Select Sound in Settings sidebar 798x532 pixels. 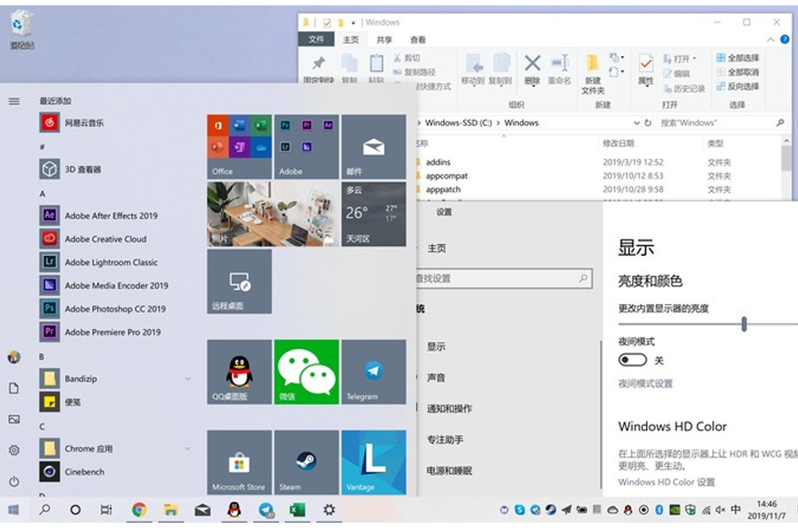point(436,378)
